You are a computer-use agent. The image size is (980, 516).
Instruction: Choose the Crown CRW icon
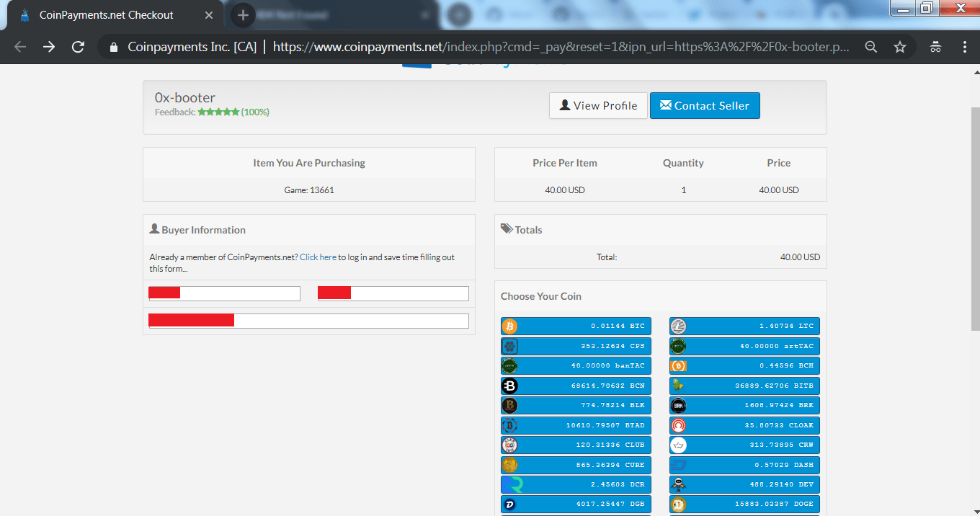(678, 445)
